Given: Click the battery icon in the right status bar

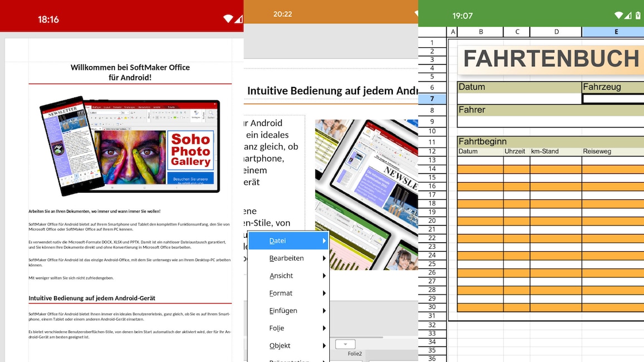Looking at the screenshot, I should coord(639,16).
